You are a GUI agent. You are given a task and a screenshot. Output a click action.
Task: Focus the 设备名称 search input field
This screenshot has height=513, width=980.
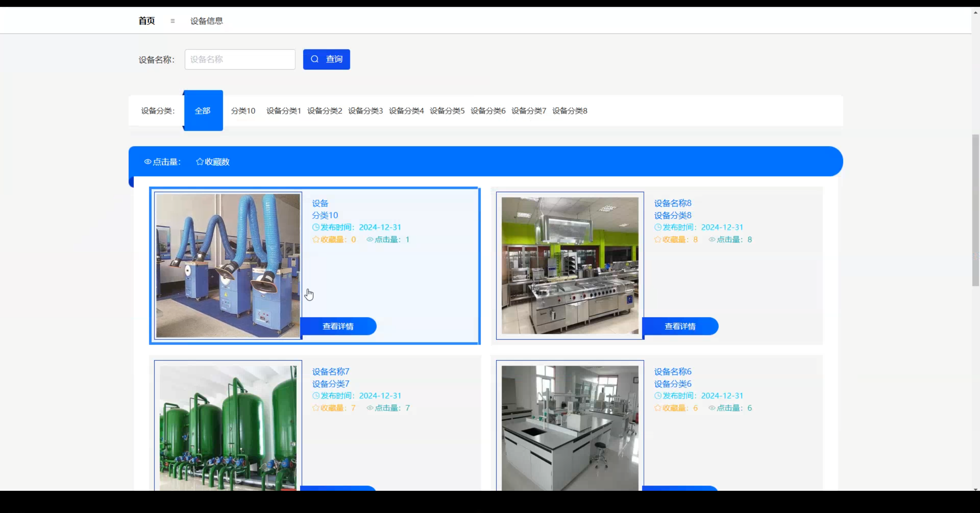(240, 59)
